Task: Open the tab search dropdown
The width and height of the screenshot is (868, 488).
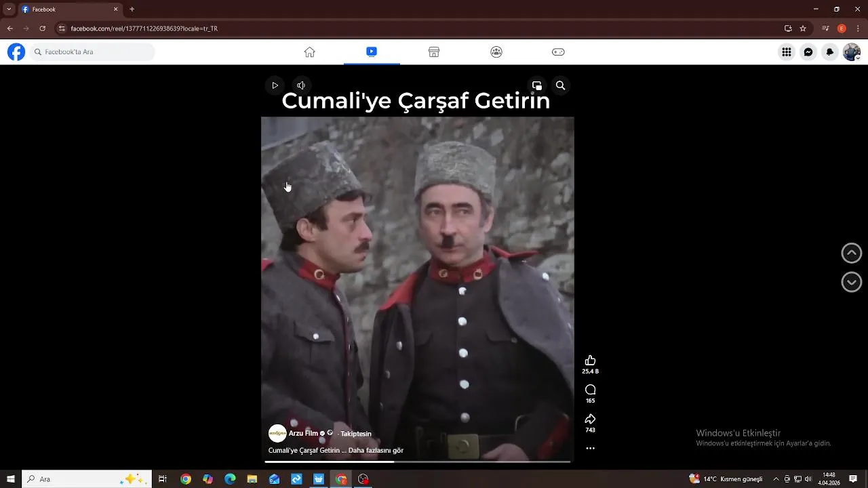Action: [x=9, y=9]
